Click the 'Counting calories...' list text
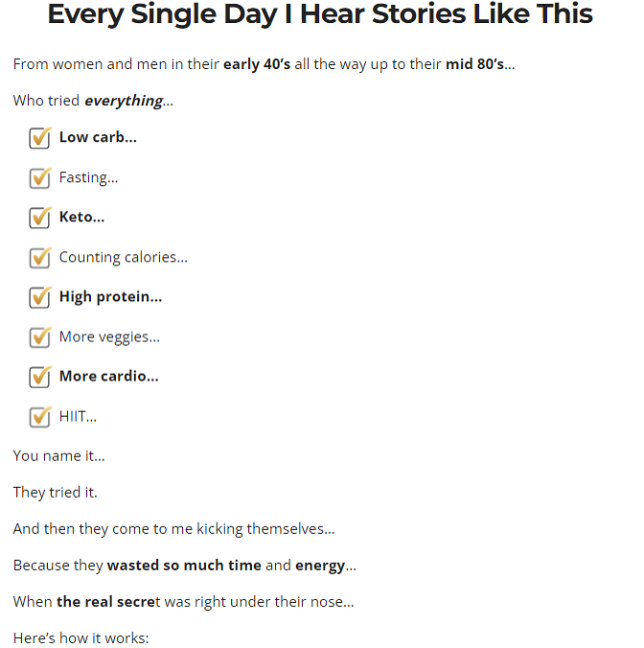Screen dimensions: 644x648 coord(123,258)
